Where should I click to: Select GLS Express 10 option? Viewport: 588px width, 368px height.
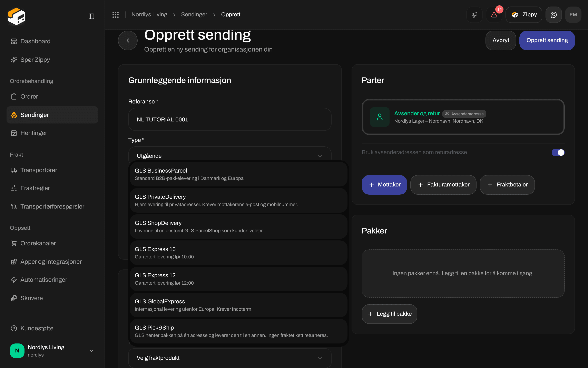click(238, 253)
